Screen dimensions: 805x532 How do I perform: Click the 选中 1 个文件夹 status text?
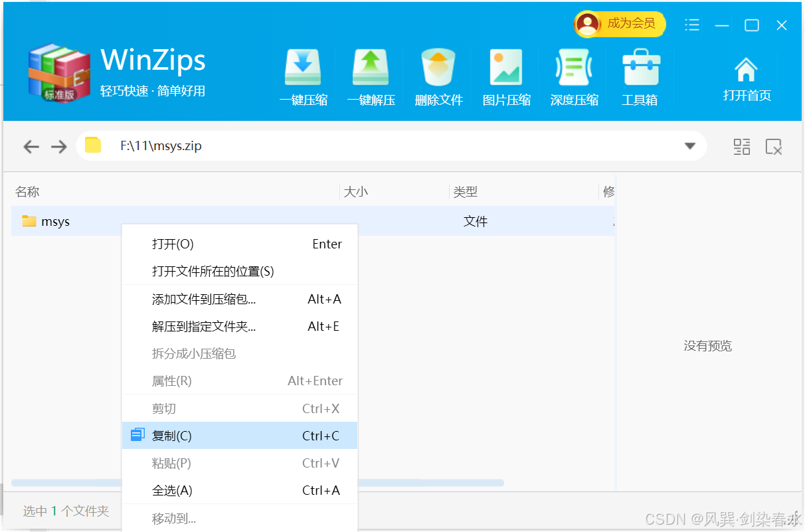66,511
